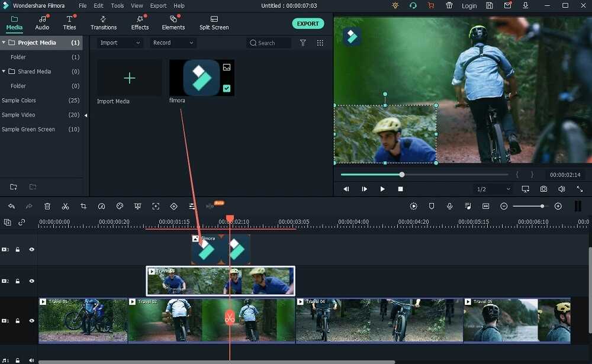Screen dimensions: 592x364
Task: Hide track 3 with its eye icon
Action: tap(31, 250)
